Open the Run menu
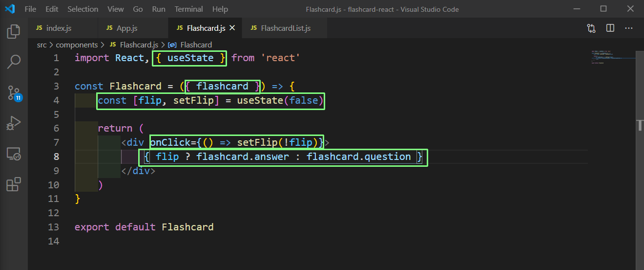644x270 pixels. tap(159, 9)
